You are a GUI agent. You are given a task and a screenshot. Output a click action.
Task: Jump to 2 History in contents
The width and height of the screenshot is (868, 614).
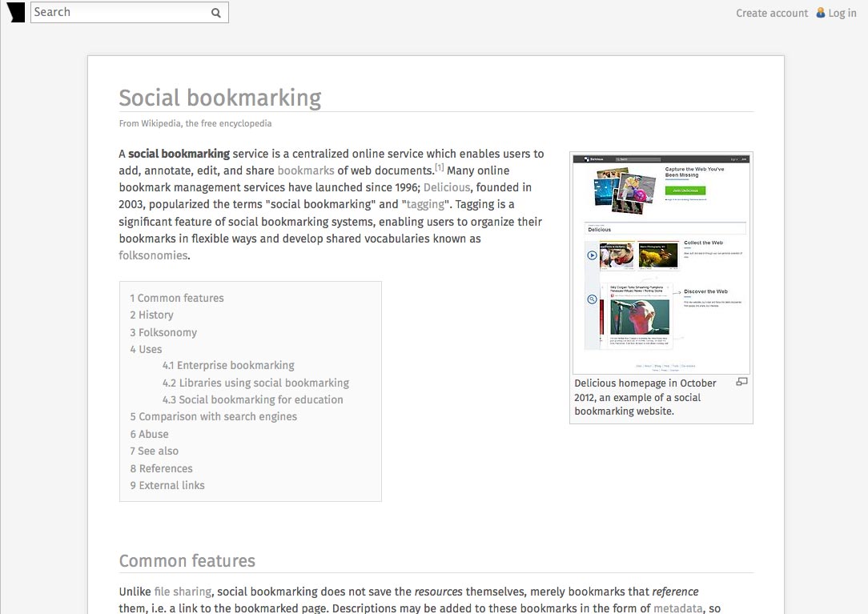point(151,315)
